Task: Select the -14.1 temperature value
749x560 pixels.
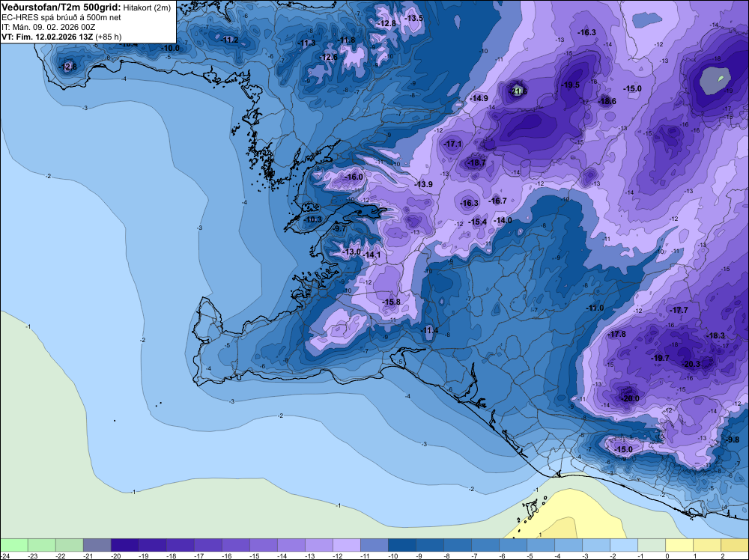Action: [372, 255]
